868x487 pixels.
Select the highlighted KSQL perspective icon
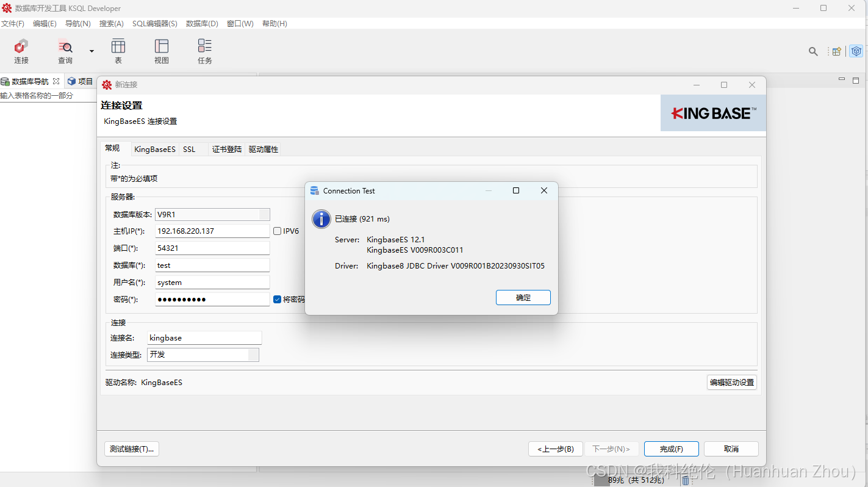click(x=856, y=51)
